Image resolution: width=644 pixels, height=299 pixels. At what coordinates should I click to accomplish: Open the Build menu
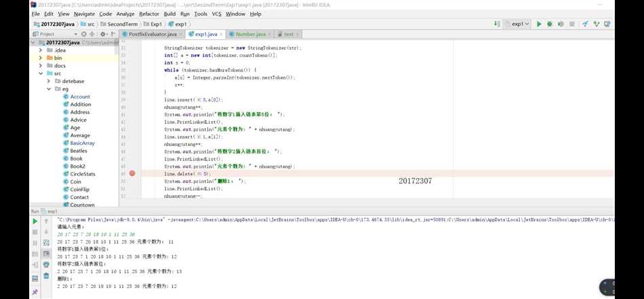coord(170,14)
